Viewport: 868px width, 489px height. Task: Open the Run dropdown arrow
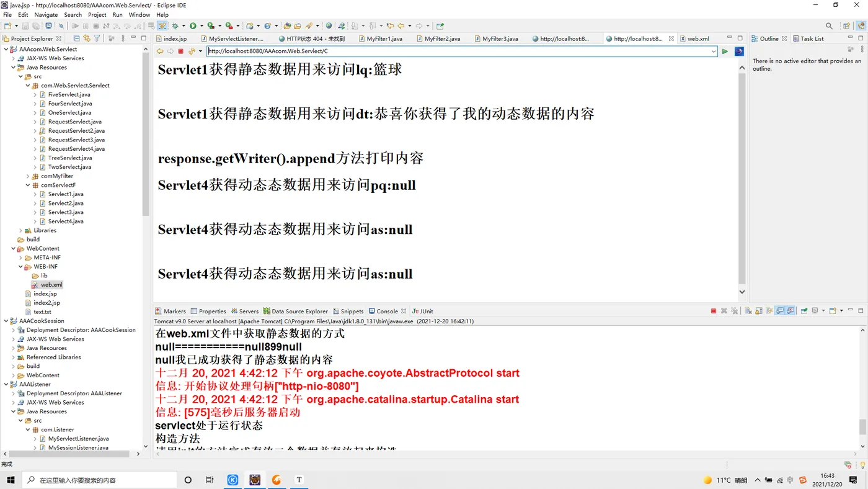[x=201, y=26]
